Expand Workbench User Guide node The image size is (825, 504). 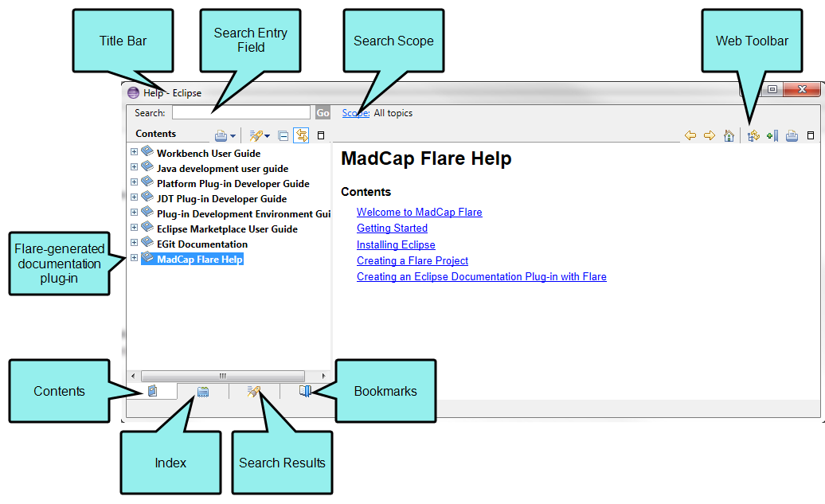click(134, 151)
